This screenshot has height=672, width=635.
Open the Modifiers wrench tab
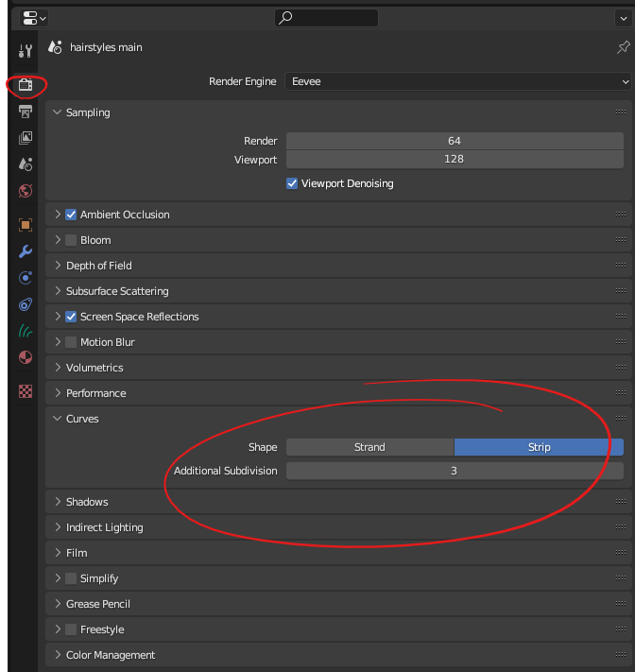(x=26, y=251)
